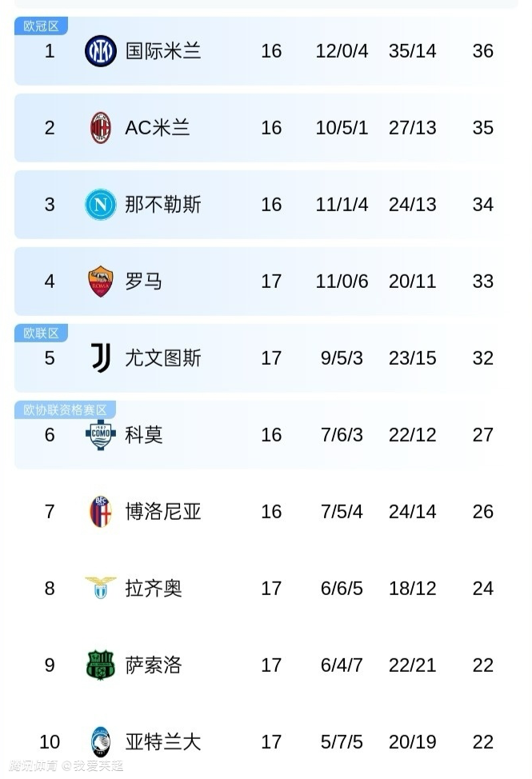This screenshot has width=532, height=779.
Task: Open team name 博洛尼亚
Action: click(163, 512)
